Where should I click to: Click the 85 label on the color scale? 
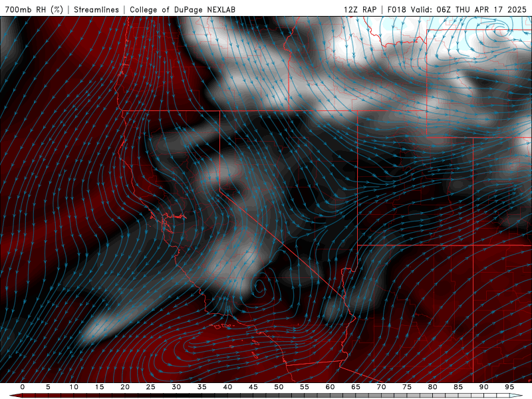(458, 387)
